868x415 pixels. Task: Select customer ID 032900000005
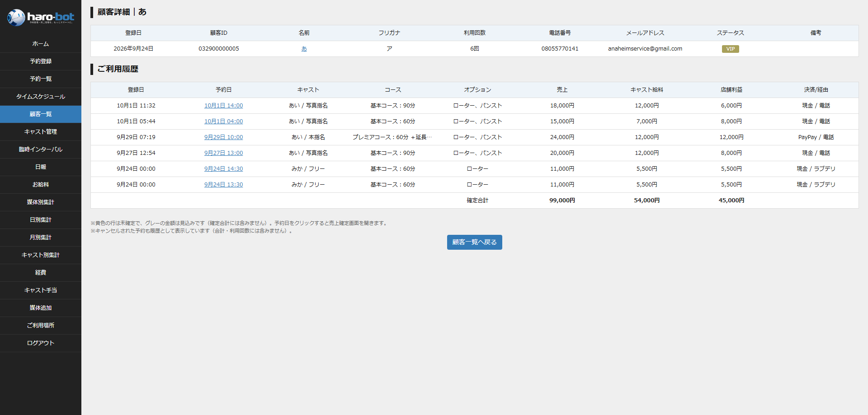(219, 49)
